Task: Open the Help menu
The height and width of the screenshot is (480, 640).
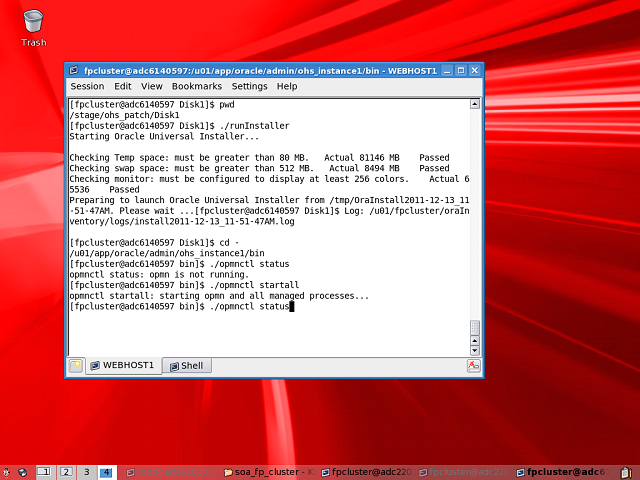Action: [x=287, y=86]
